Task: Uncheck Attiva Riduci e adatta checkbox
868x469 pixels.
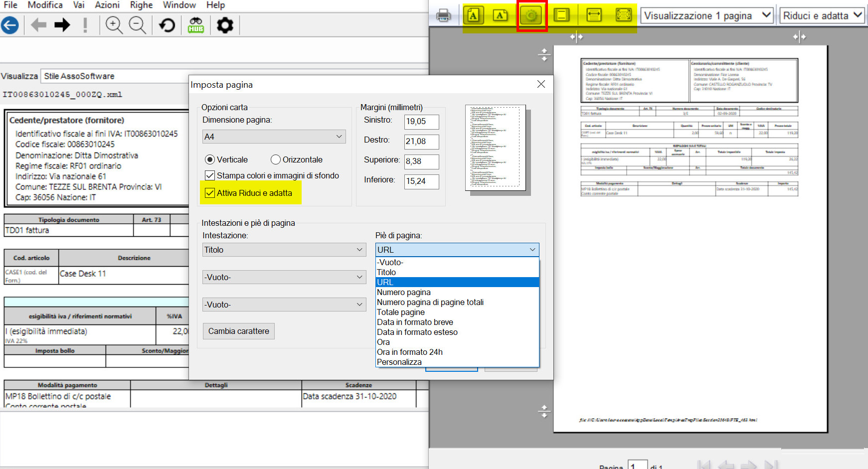Action: tap(210, 193)
